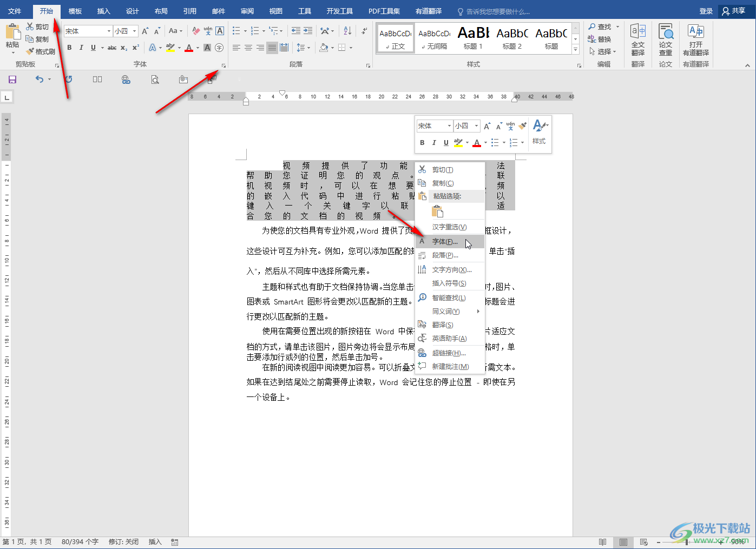
Task: Toggle Character Shading (gray A) button
Action: click(x=207, y=48)
